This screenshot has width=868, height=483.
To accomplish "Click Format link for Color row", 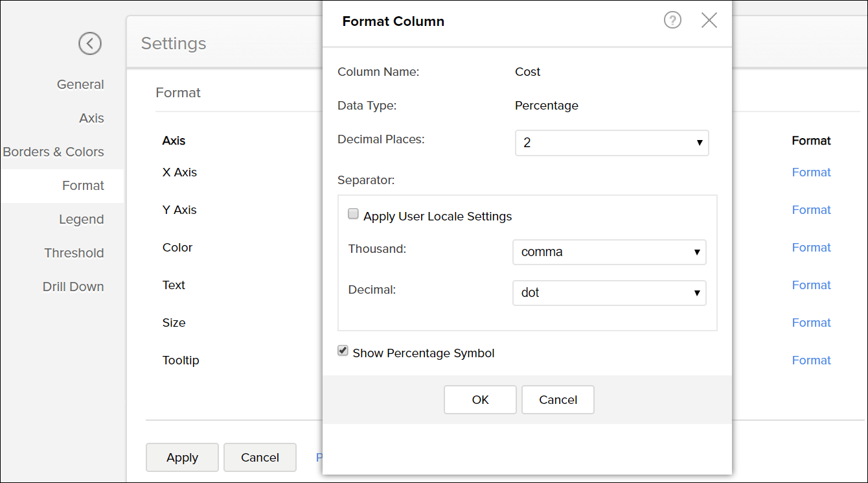I will click(x=811, y=248).
